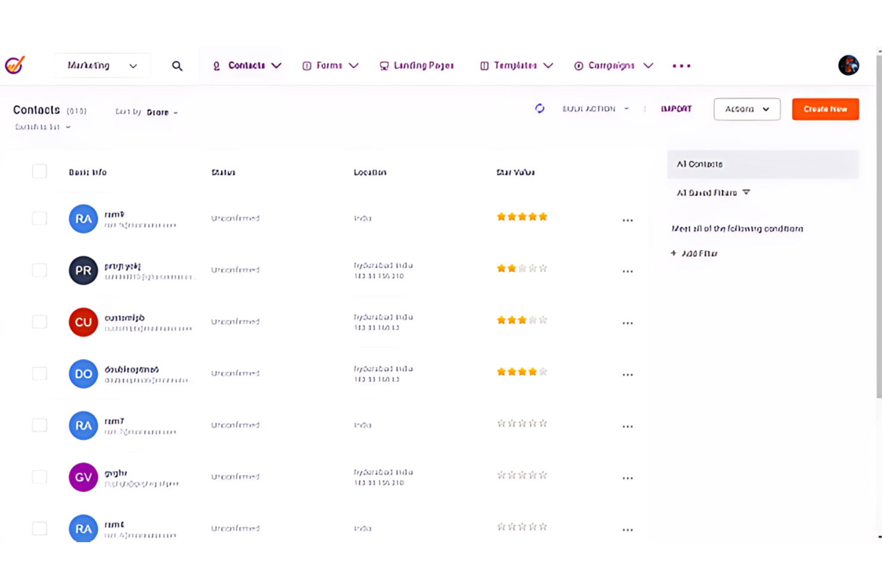
Task: Open the search magnifier icon
Action: coord(177,66)
